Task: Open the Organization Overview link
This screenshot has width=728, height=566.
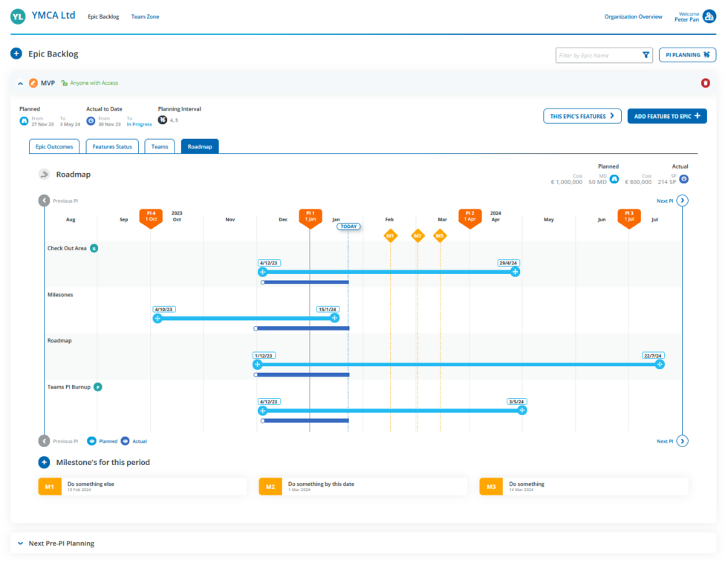Action: tap(633, 16)
